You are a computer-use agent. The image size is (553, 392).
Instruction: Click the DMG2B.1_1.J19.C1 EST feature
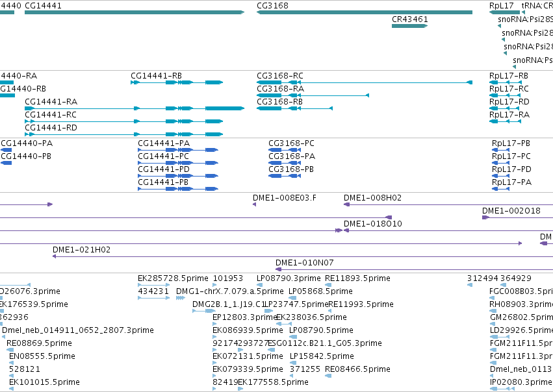(204, 311)
